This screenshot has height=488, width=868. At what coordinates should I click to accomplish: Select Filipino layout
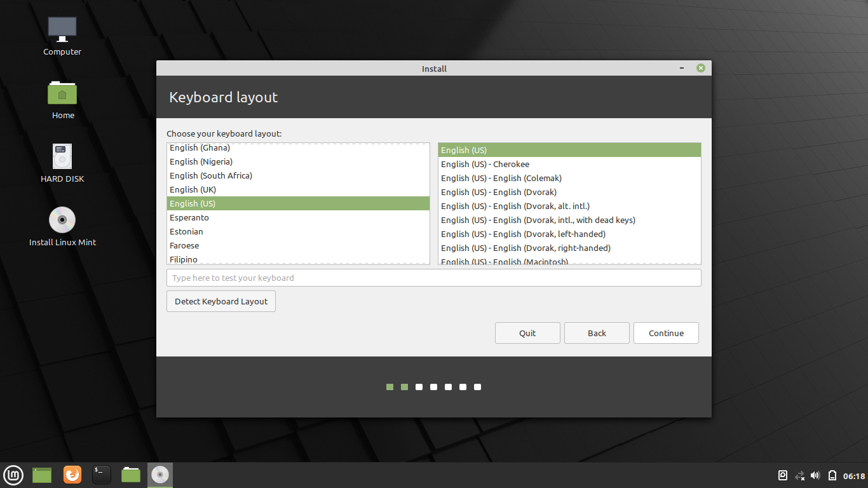[298, 259]
